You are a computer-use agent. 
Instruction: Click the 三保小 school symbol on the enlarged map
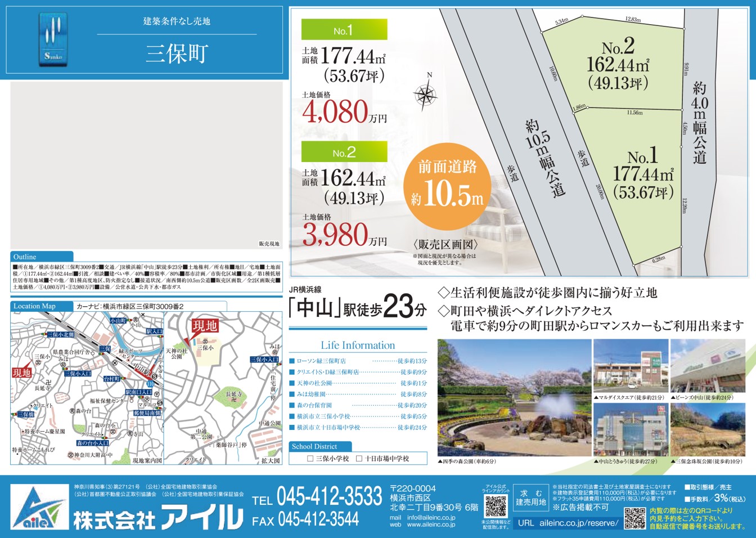(x=205, y=342)
